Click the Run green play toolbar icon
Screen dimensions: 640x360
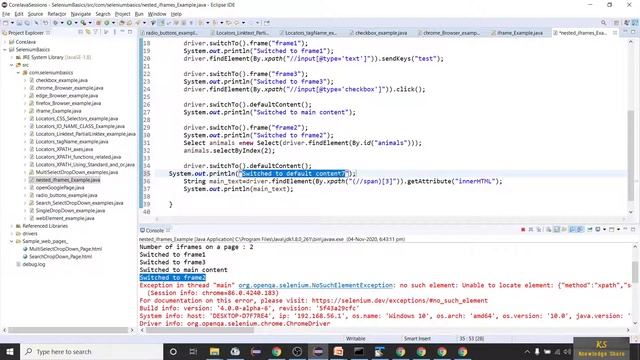click(69, 23)
